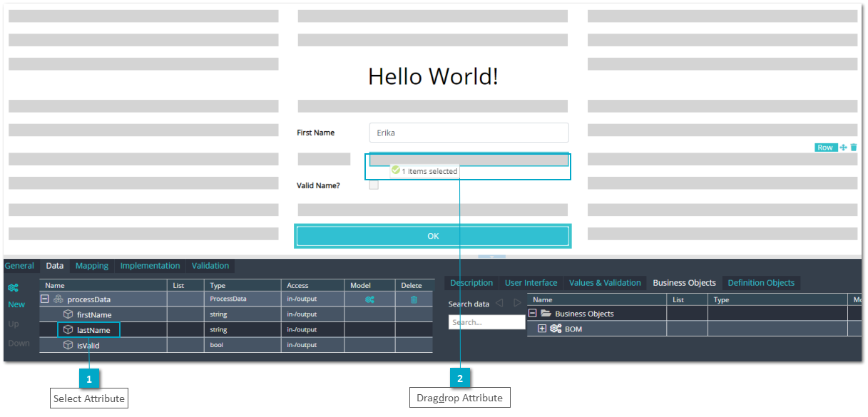Switch to the Implementation tab

[x=150, y=266]
